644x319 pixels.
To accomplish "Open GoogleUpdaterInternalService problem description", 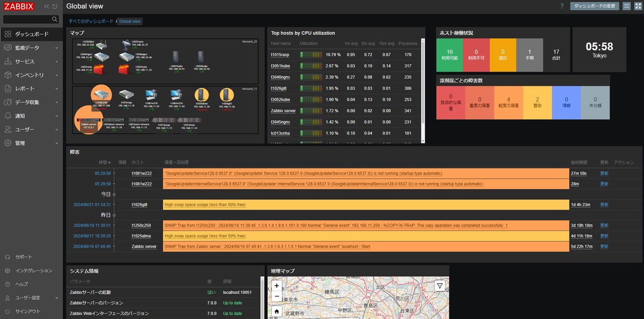I will [x=324, y=184].
